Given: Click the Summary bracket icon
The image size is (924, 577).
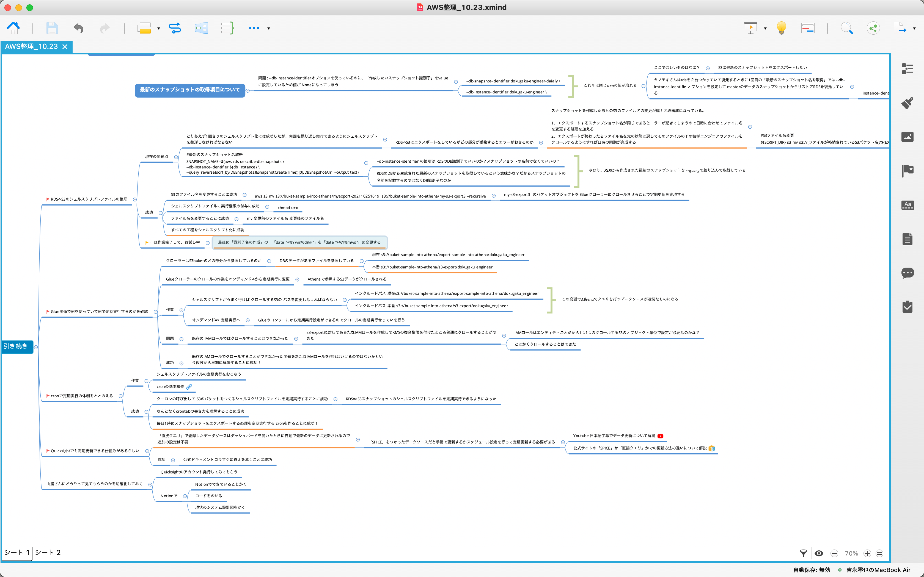Looking at the screenshot, I should [x=228, y=28].
